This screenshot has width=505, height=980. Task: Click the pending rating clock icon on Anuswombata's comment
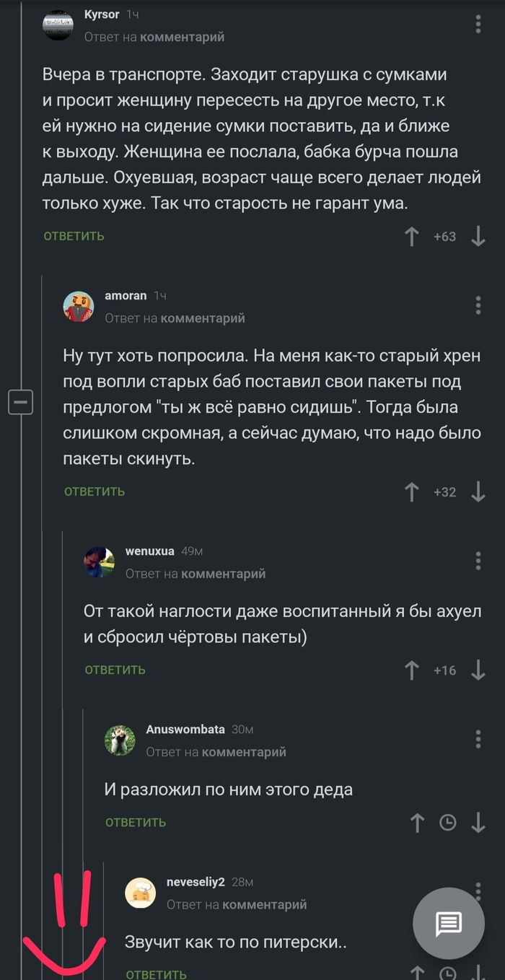[447, 822]
